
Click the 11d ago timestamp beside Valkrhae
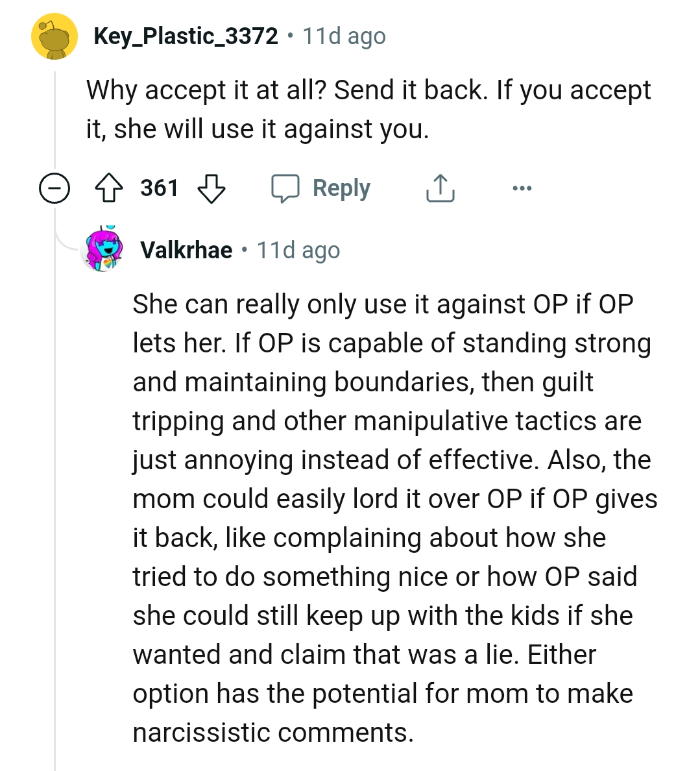tap(298, 250)
